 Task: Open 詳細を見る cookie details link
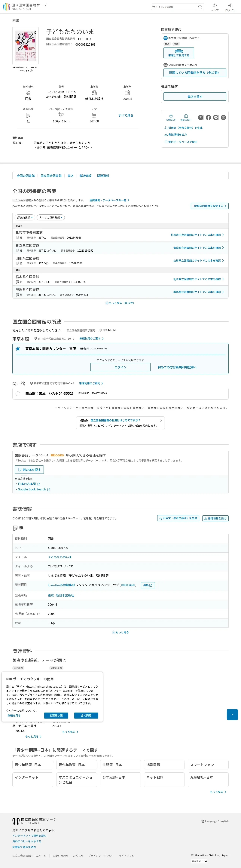pos(14,715)
